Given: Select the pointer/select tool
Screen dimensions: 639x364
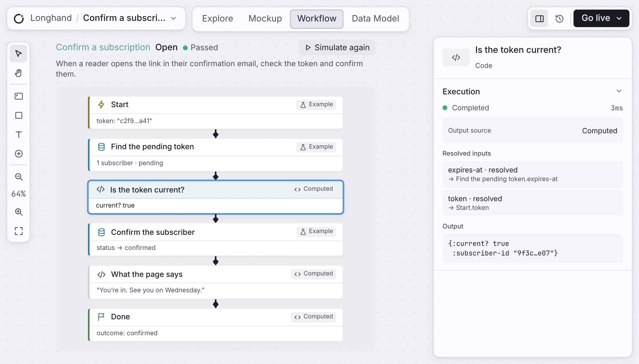Looking at the screenshot, I should coord(19,54).
